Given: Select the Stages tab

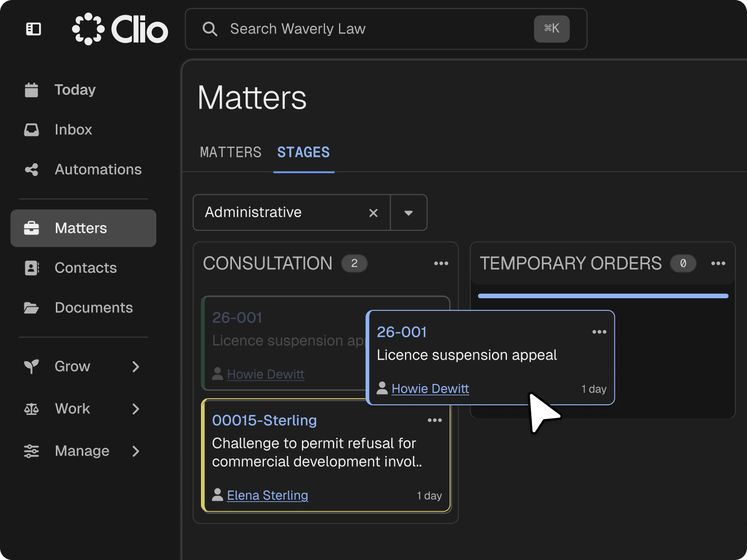Looking at the screenshot, I should (x=303, y=152).
